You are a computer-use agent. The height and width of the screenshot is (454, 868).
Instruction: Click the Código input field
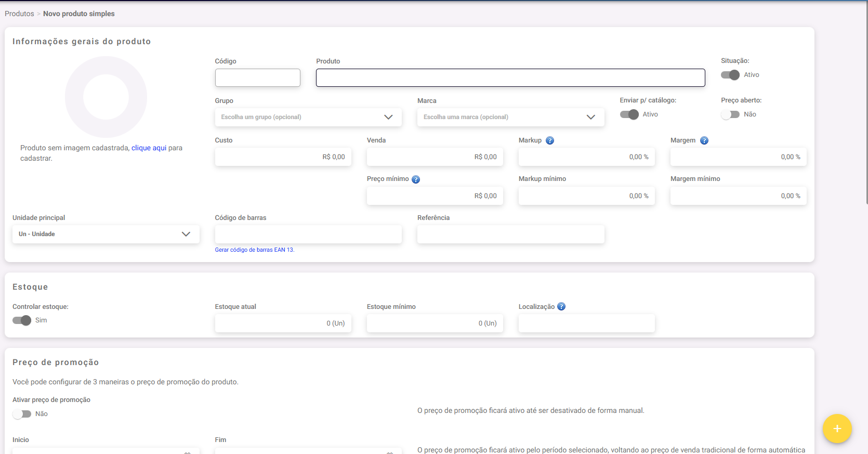(257, 78)
